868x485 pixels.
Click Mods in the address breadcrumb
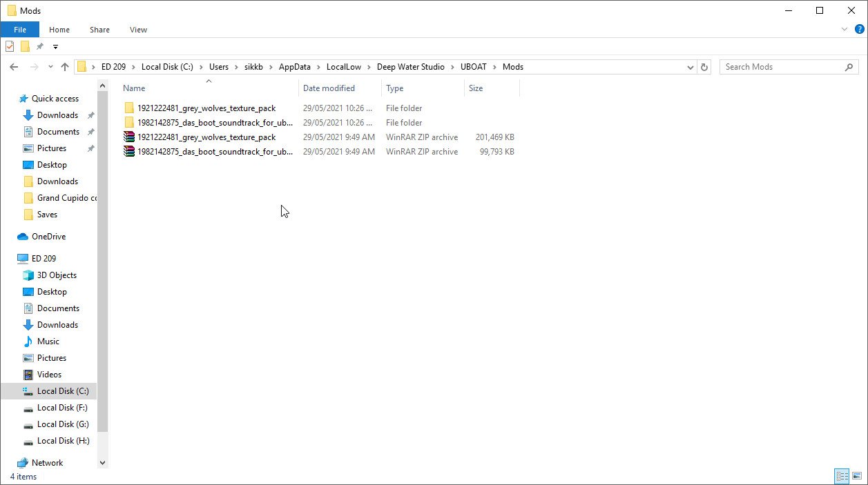(513, 67)
